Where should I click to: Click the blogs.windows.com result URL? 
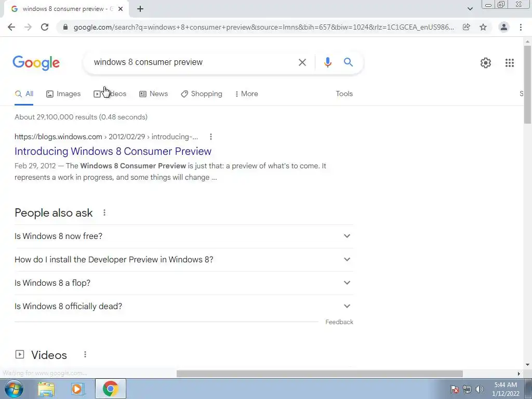click(x=106, y=137)
